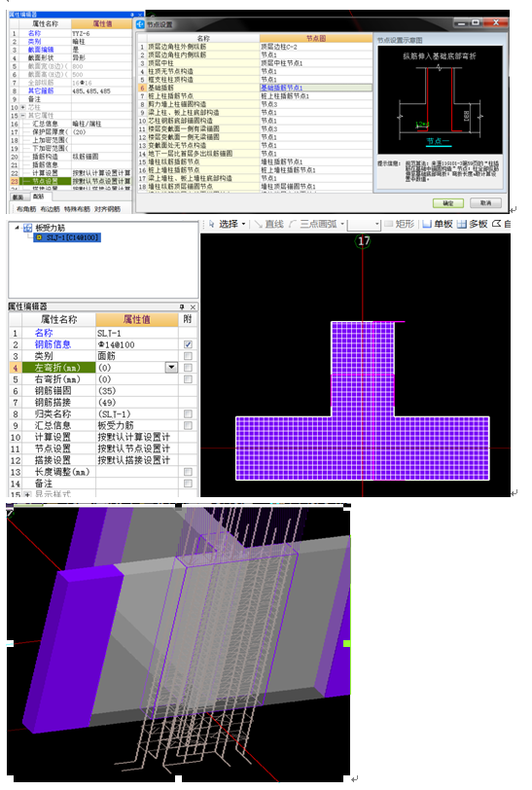
Task: Select 节点设置 row in top property editor
Action: click(71, 181)
